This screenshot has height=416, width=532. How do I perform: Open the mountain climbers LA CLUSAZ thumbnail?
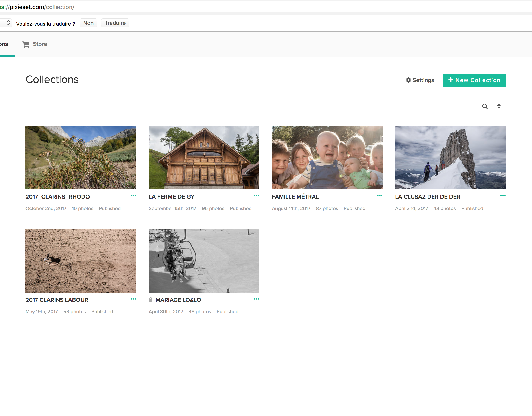(450, 158)
